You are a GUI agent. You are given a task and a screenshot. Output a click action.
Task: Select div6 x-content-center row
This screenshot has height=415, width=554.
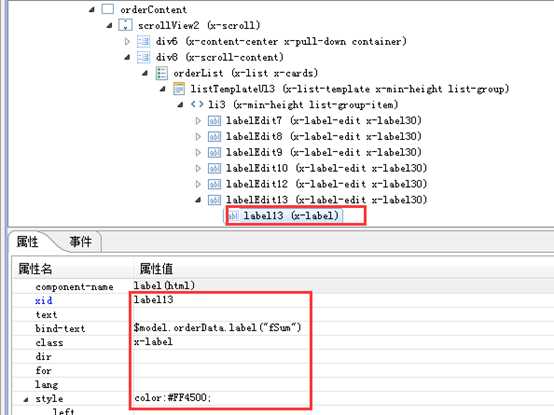coord(281,41)
